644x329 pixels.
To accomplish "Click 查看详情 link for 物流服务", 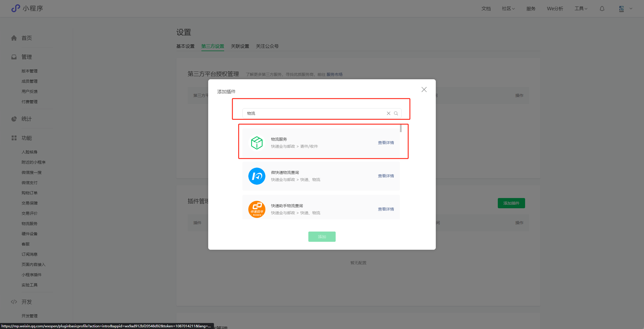I will (x=386, y=143).
